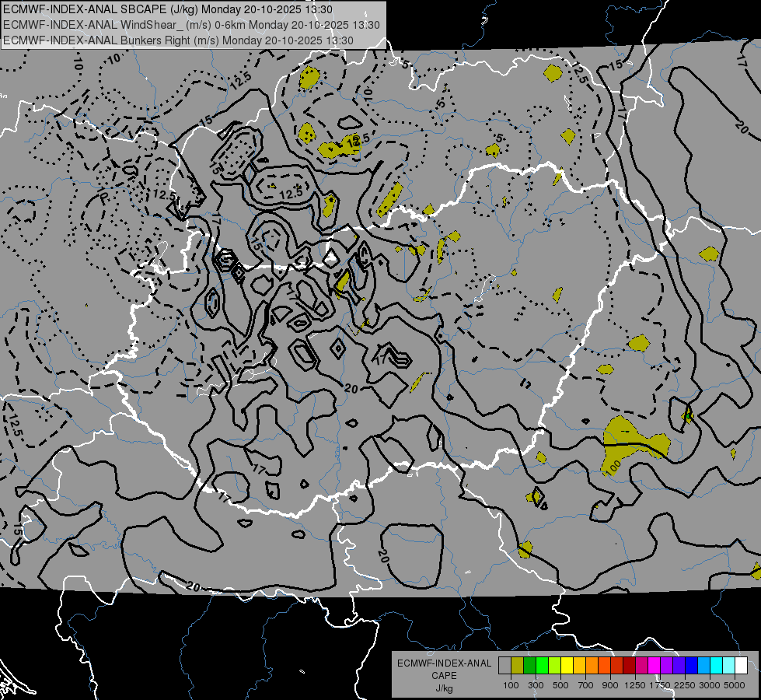
Task: Click the J/kg unit label
Action: point(444,688)
